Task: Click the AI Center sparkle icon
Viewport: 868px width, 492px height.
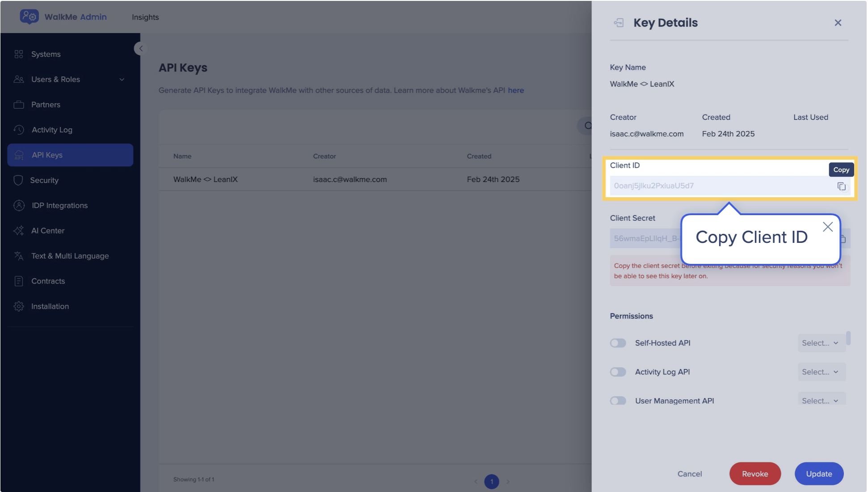Action: pyautogui.click(x=19, y=231)
